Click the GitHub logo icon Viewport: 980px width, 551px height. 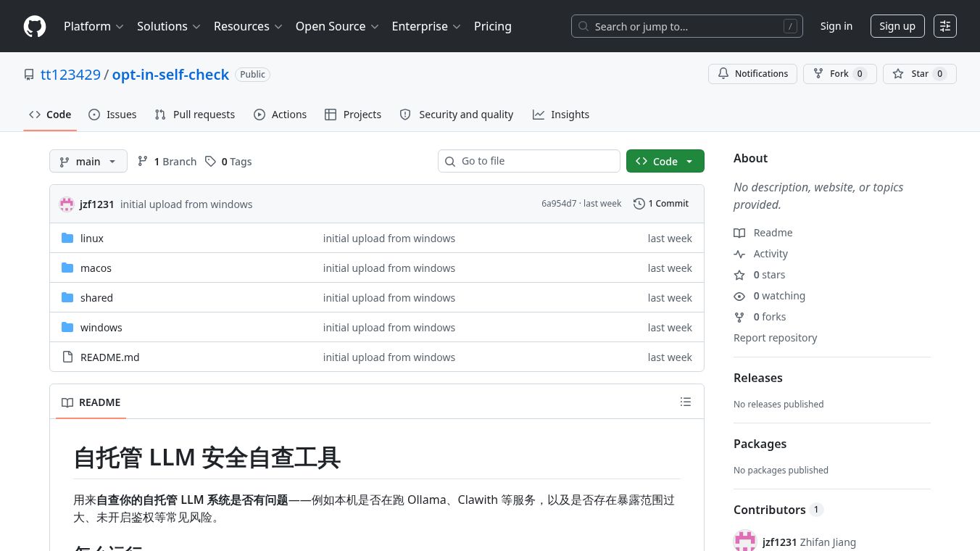click(35, 26)
